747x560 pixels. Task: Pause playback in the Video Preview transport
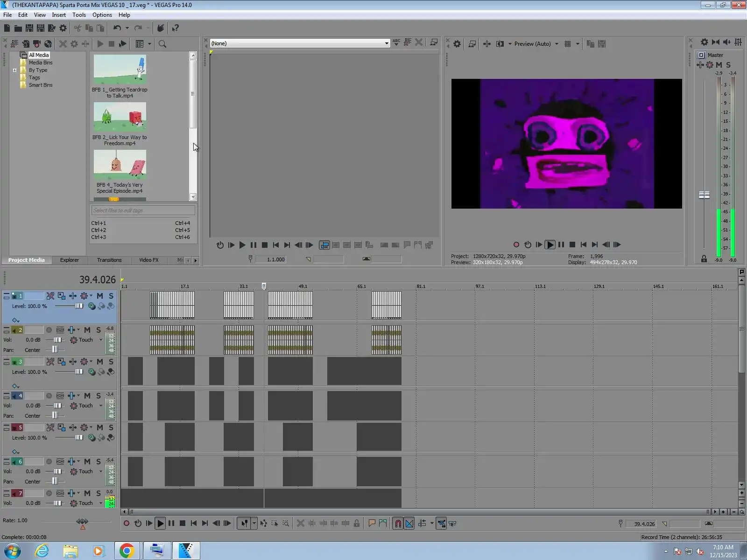coord(561,245)
